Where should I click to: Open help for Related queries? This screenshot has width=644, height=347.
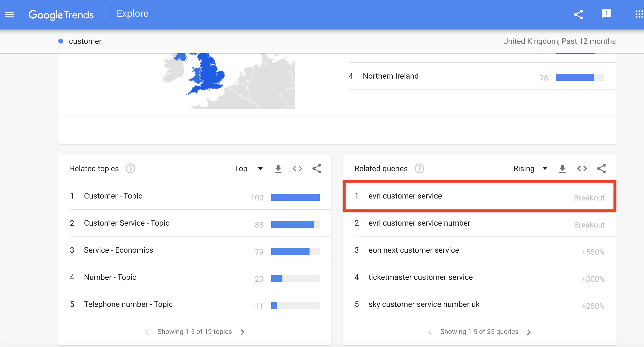coord(419,168)
